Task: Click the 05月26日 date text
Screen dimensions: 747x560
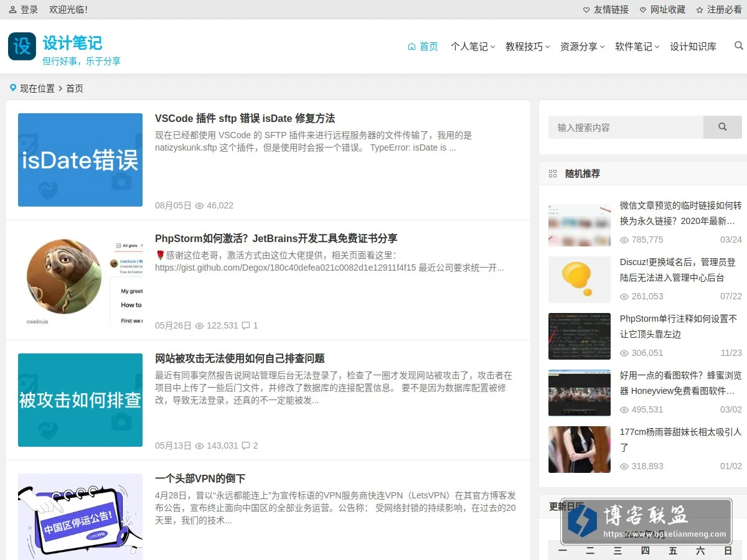Action: point(173,325)
